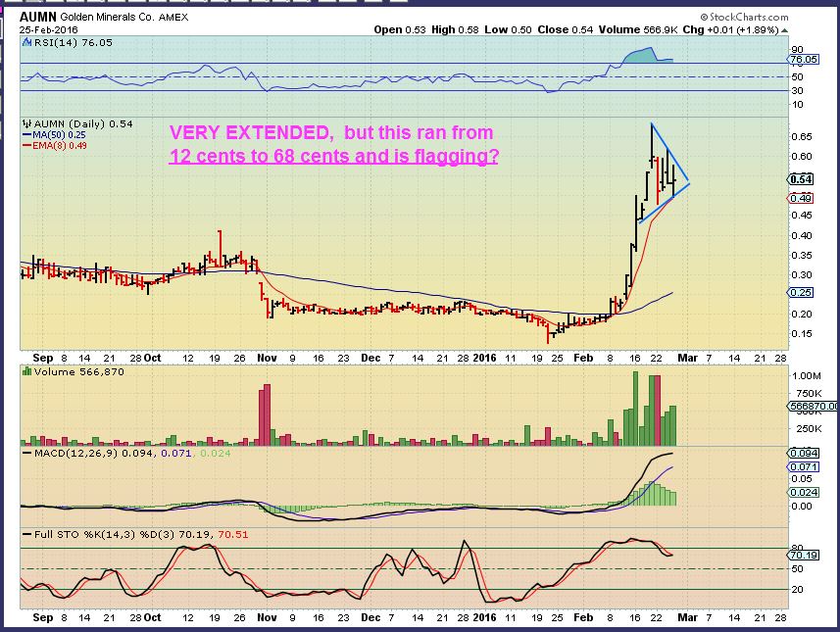Click the EMA(8) 0.49 legend entry
Screen dimensions: 840x632
pos(55,146)
